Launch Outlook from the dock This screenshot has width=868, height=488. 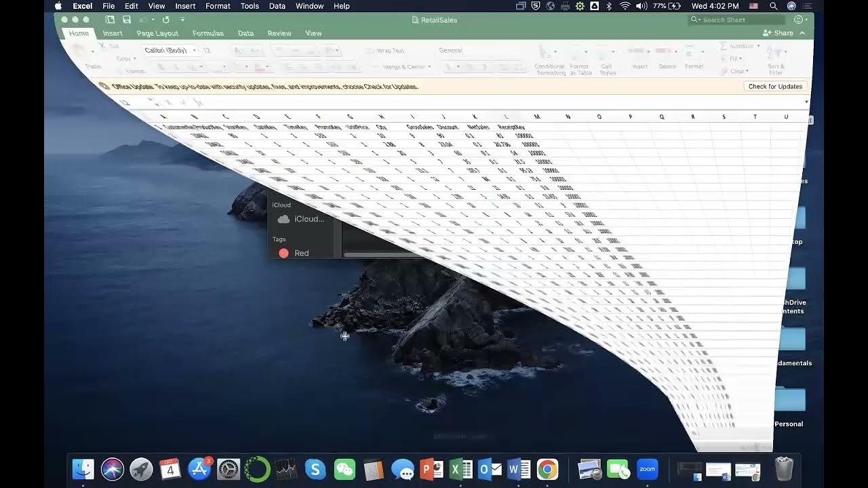pyautogui.click(x=490, y=469)
